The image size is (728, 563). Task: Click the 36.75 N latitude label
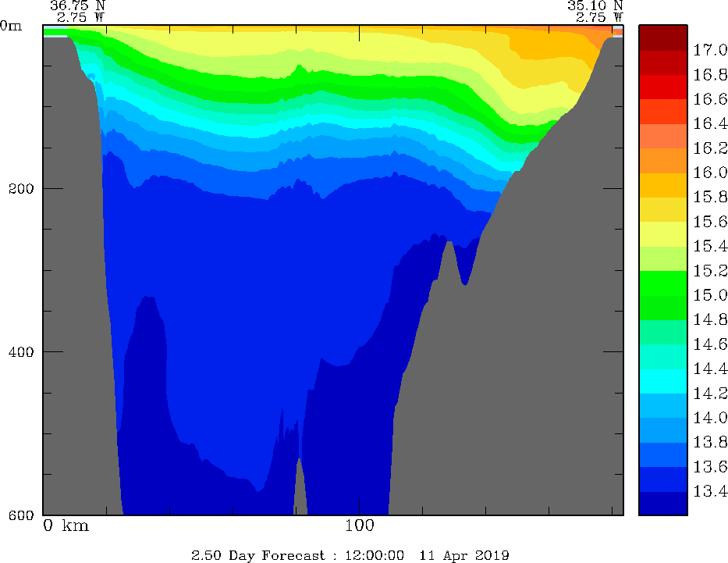pos(77,5)
